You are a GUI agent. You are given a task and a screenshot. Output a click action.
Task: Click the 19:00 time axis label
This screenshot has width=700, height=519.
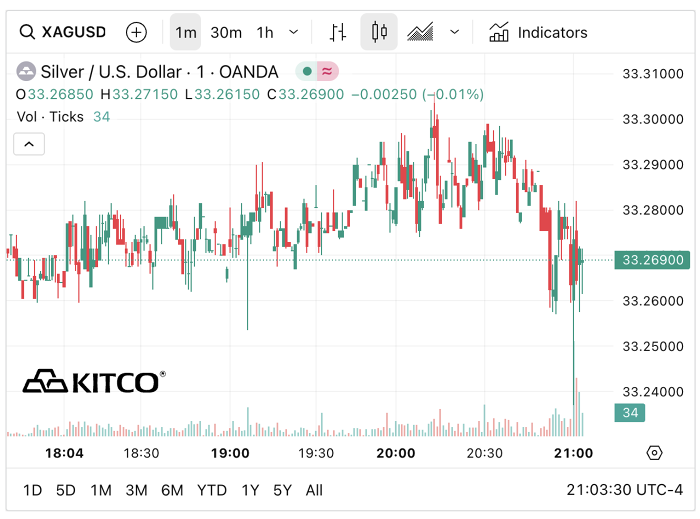pos(230,453)
